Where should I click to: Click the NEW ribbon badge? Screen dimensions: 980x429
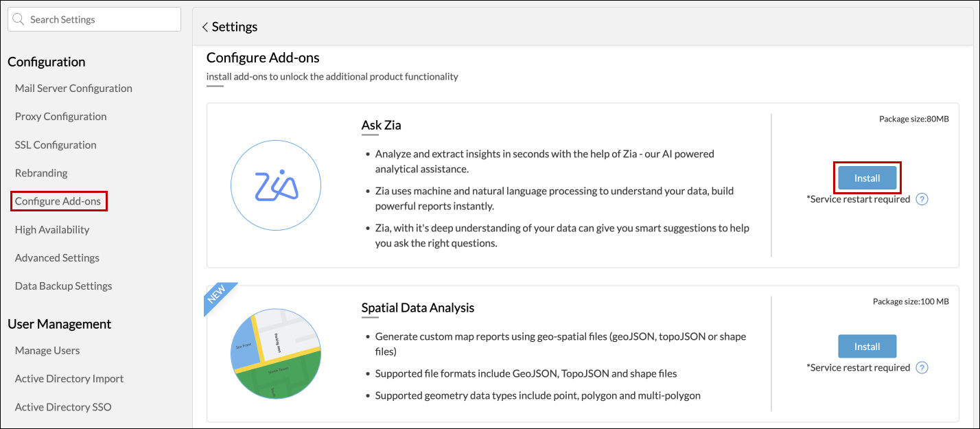pyautogui.click(x=218, y=297)
